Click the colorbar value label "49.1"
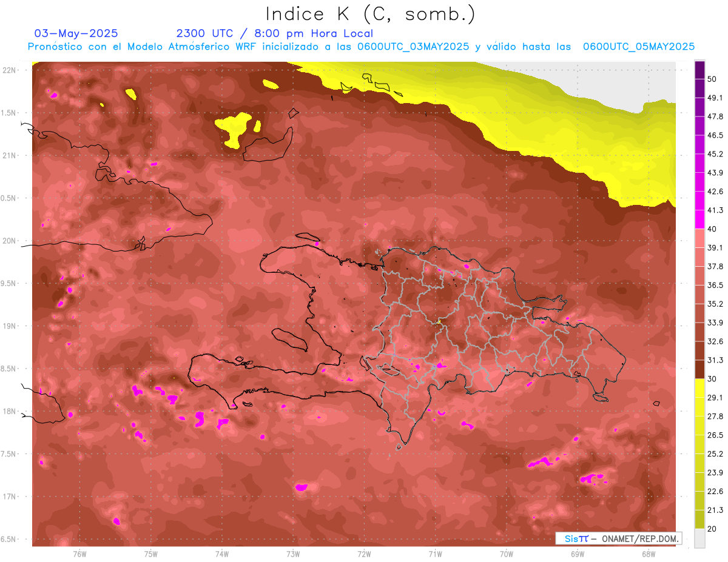Image resolution: width=728 pixels, height=562 pixels. click(x=715, y=98)
